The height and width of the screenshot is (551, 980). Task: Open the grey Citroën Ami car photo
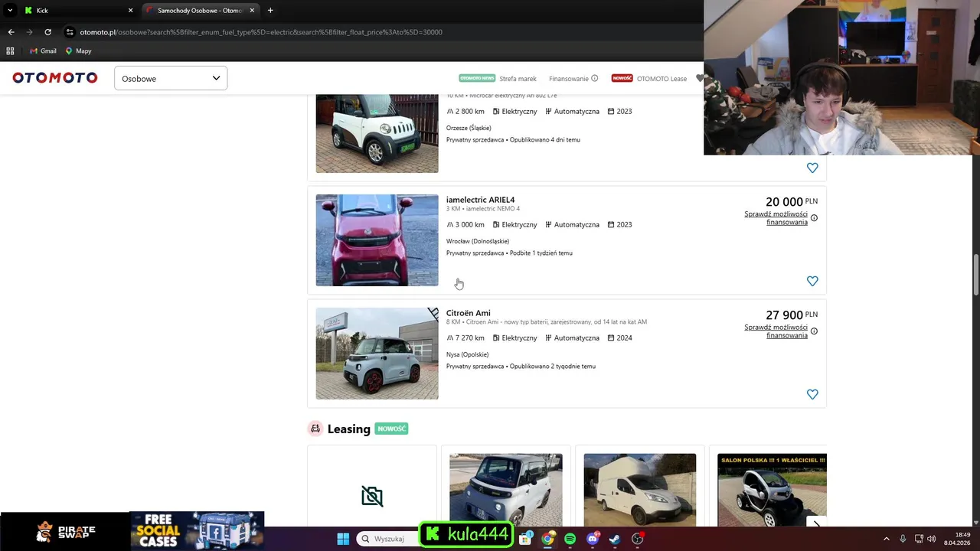tap(377, 354)
